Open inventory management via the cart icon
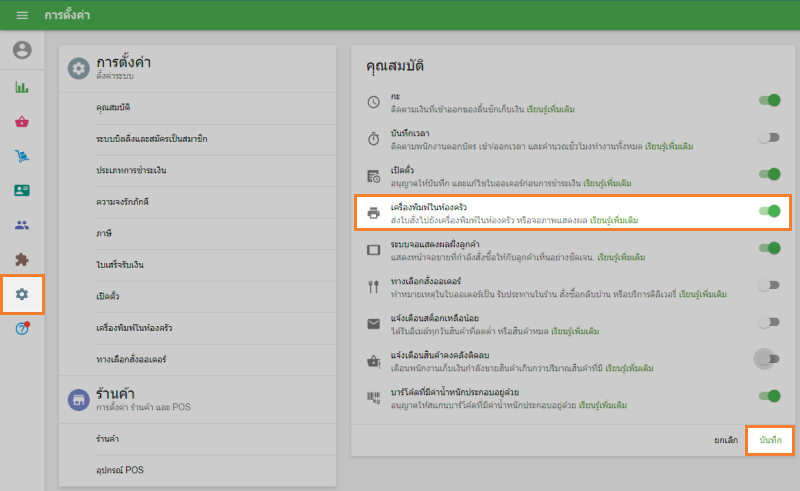Image resolution: width=800 pixels, height=491 pixels. pyautogui.click(x=22, y=156)
